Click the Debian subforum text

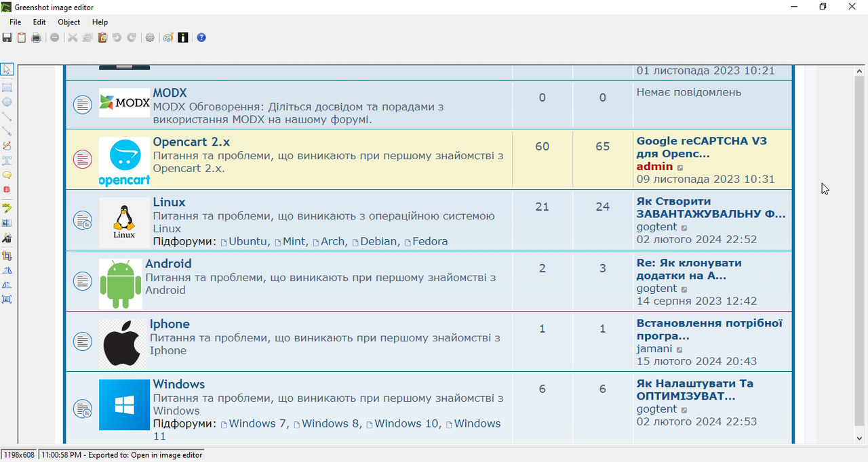coord(378,241)
